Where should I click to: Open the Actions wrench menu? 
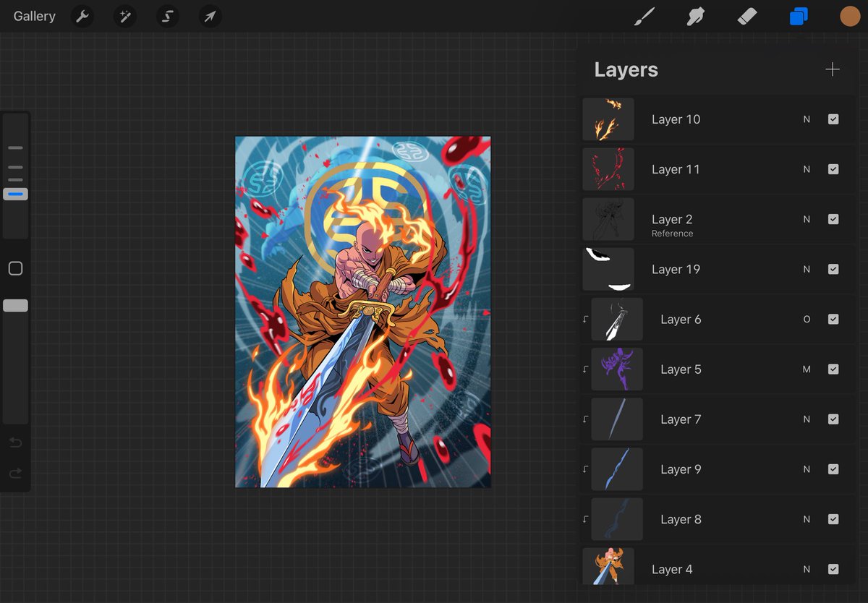click(x=83, y=16)
